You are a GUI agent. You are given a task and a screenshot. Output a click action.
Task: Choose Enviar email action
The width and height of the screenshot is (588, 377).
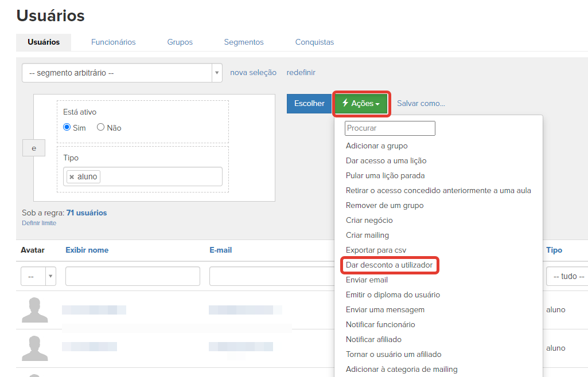tap(367, 280)
